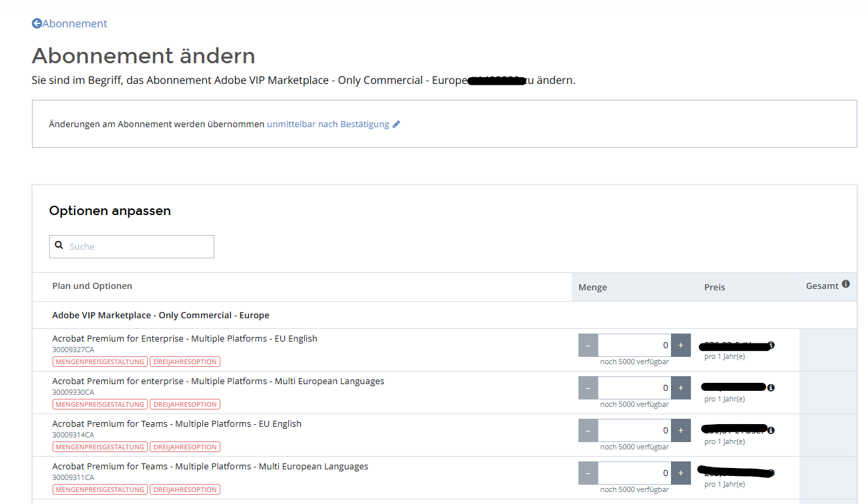Click quantity field for Teams Multi European Languages
The image size is (868, 504).
(634, 473)
